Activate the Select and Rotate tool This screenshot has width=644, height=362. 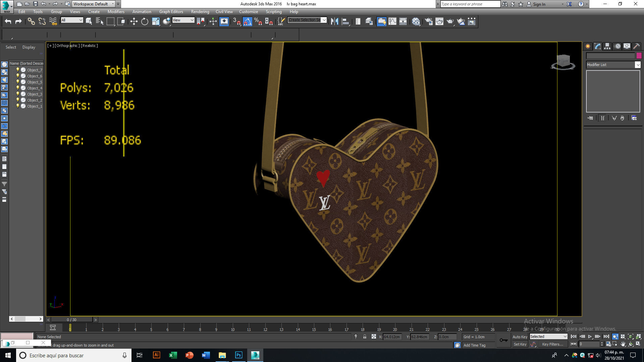(x=145, y=21)
